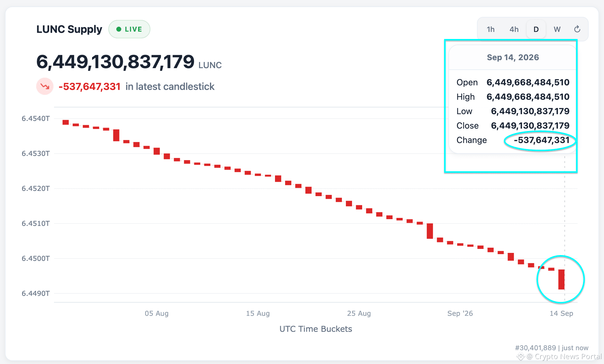
Task: Click the LUNC Supply heading
Action: pos(69,29)
